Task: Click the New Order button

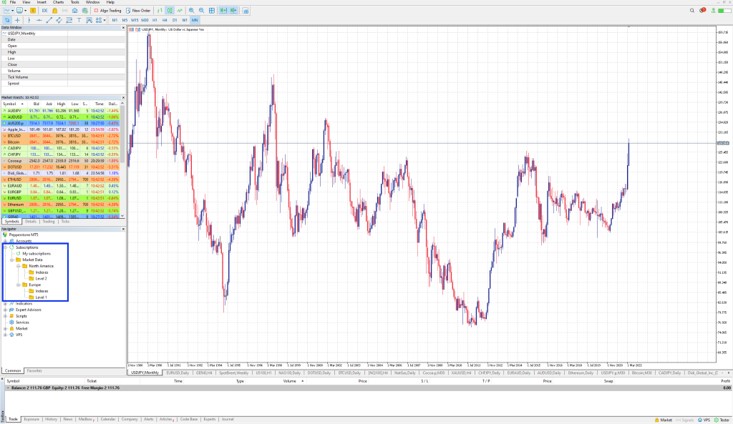Action: point(139,10)
